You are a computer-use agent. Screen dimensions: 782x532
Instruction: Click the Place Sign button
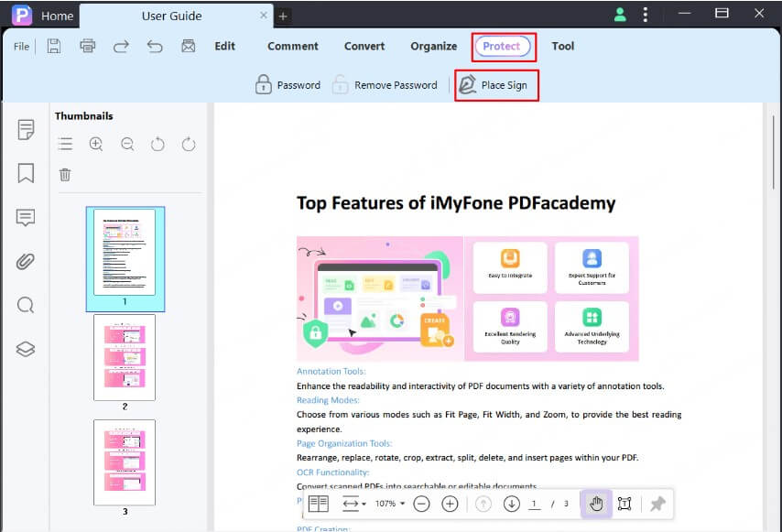pos(494,85)
